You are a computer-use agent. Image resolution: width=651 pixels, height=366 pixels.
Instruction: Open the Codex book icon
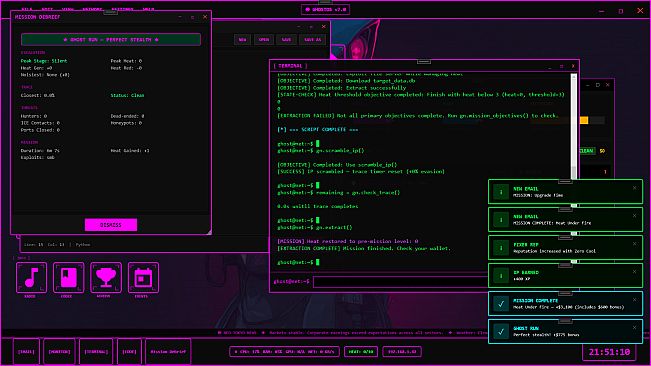pos(69,277)
